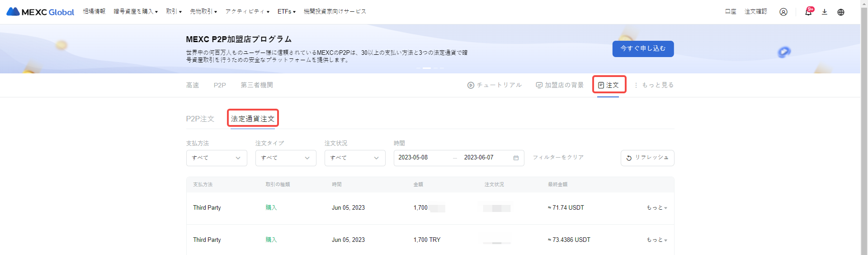This screenshot has height=255, width=868.
Task: Open the 暗号資産を購入 menu
Action: [x=136, y=11]
